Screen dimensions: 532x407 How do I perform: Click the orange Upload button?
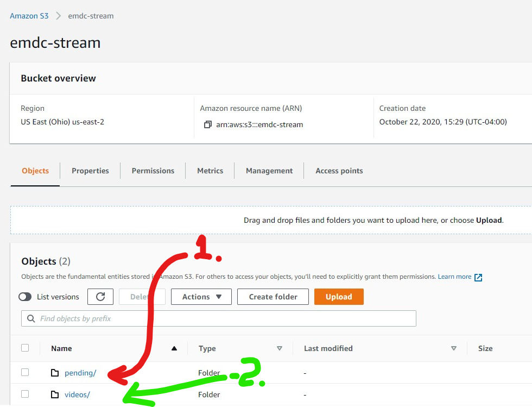(339, 297)
